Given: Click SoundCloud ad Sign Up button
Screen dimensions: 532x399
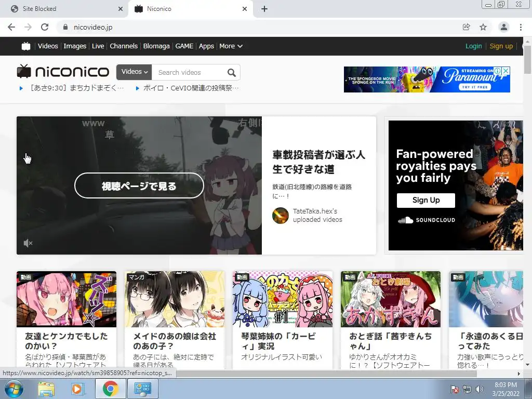Looking at the screenshot, I should (x=426, y=200).
